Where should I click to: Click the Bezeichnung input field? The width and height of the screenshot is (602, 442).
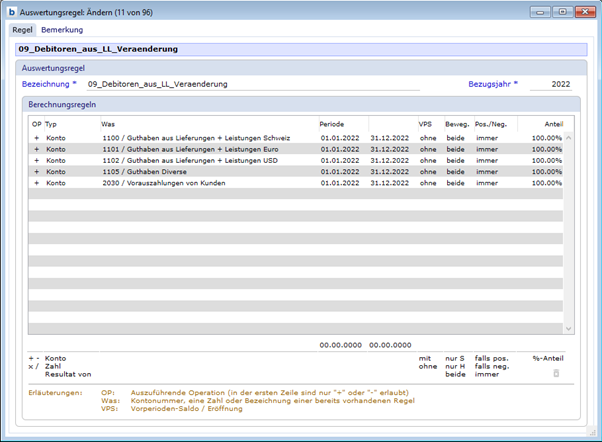click(250, 85)
